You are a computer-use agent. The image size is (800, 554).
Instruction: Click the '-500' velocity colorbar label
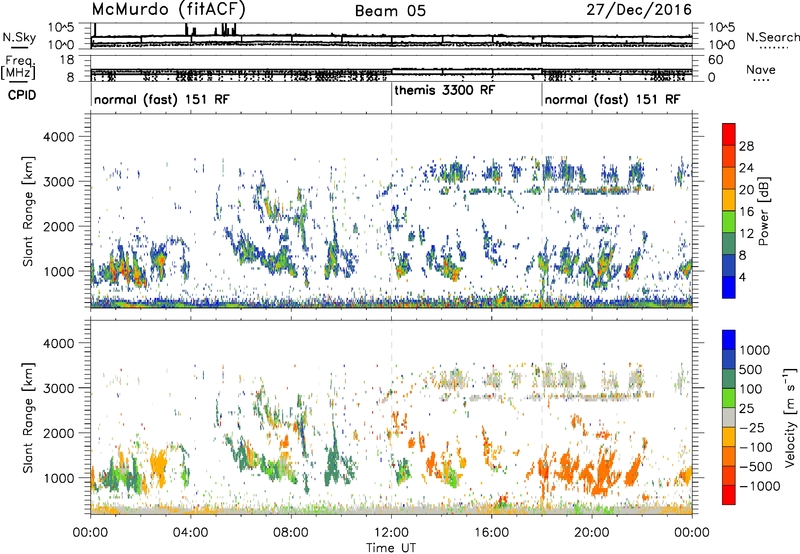756,466
